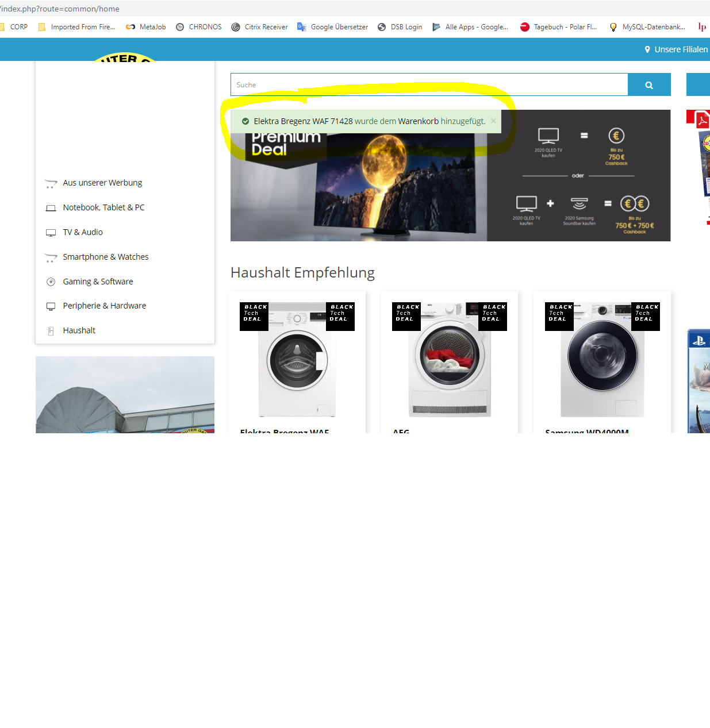Open the Haushalt category
Screen dimensions: 710x728
[79, 330]
